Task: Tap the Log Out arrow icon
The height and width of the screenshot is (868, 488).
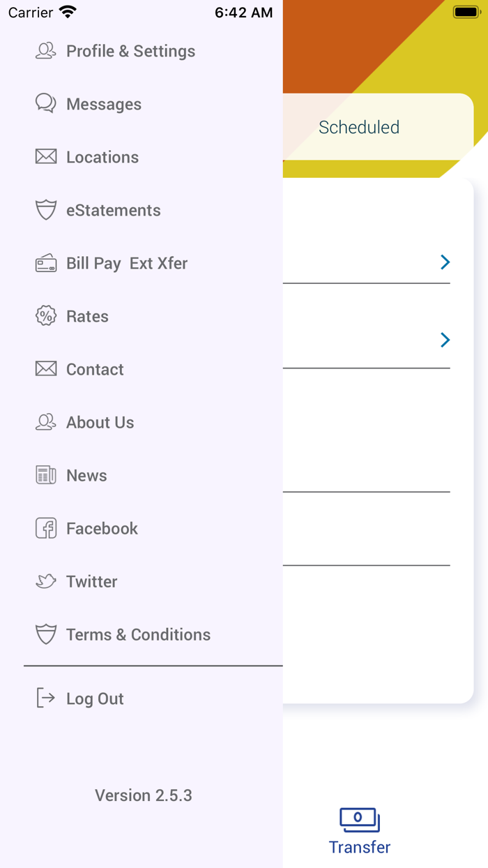Action: click(46, 698)
